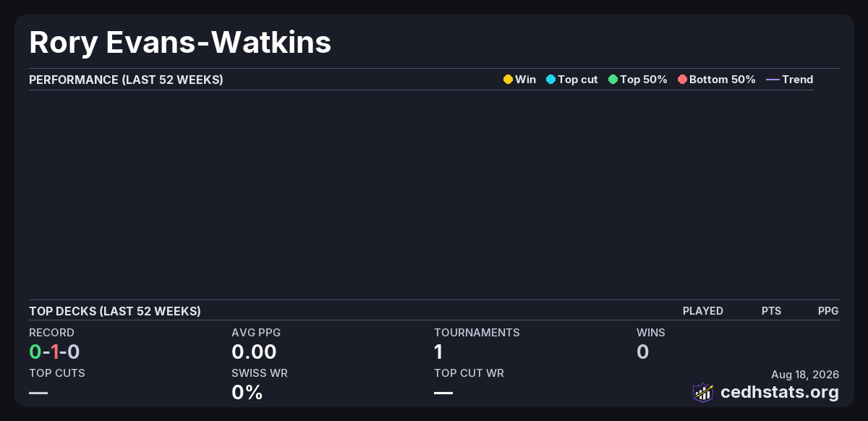Click the cedhstats shield logo icon
Screen dimensions: 868x421
click(703, 392)
